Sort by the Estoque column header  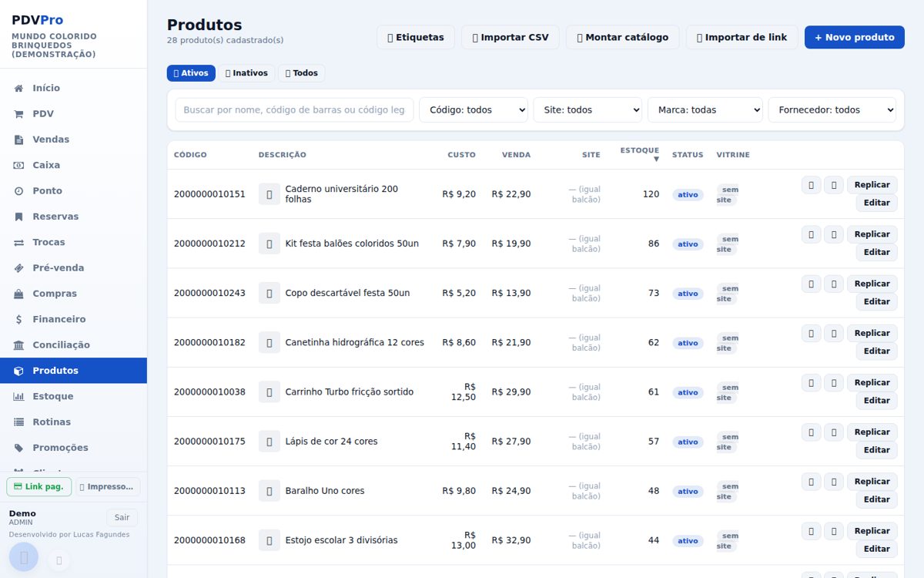pyautogui.click(x=640, y=154)
